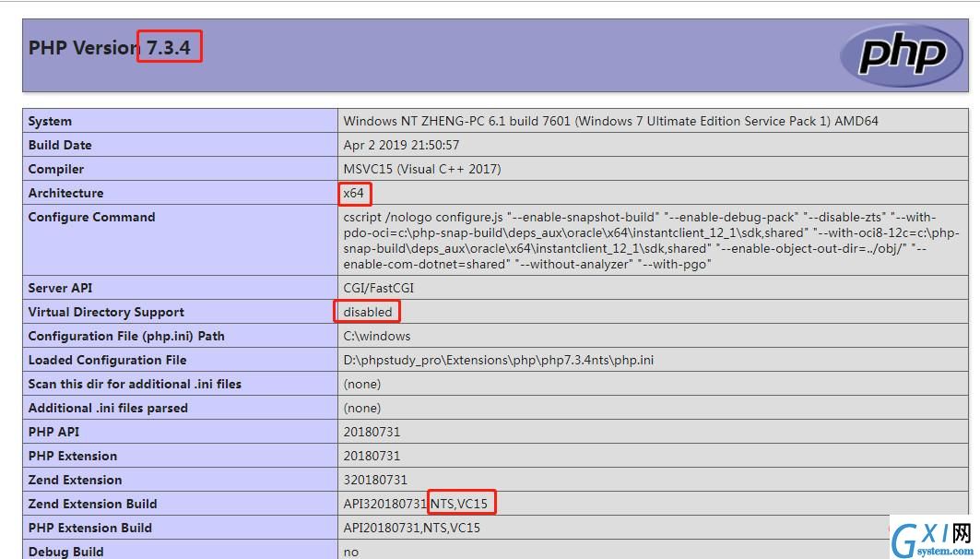980x559 pixels.
Task: Select the 'no' Debug Build value
Action: click(x=351, y=552)
